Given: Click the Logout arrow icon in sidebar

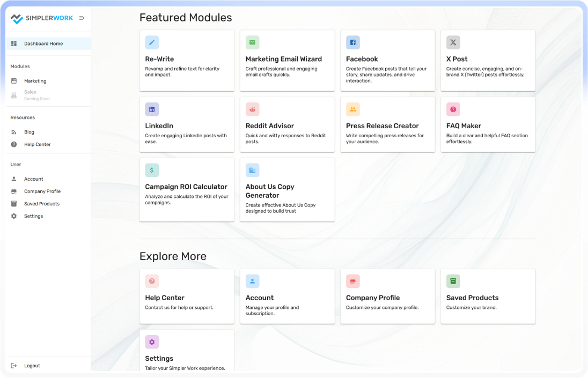Looking at the screenshot, I should 14,366.
